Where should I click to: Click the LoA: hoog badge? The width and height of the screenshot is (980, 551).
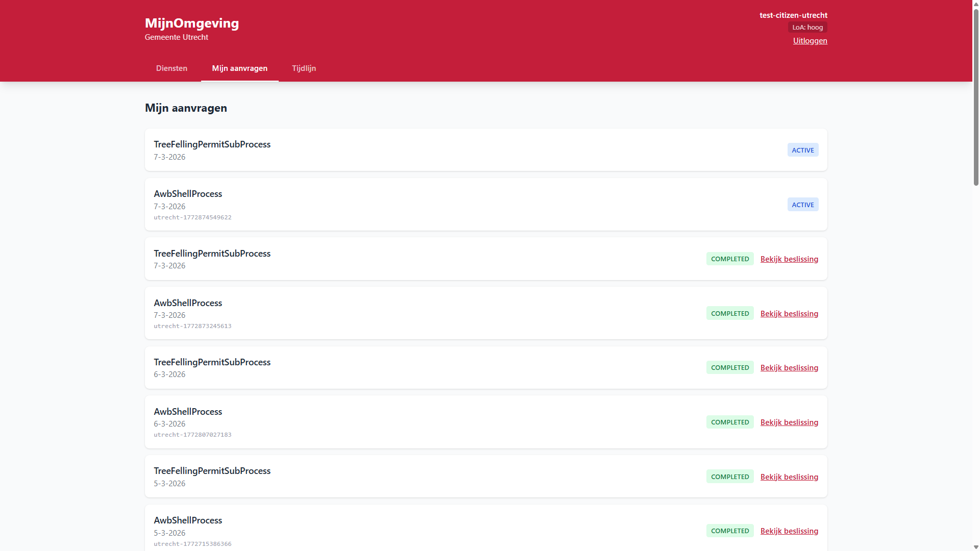click(807, 27)
